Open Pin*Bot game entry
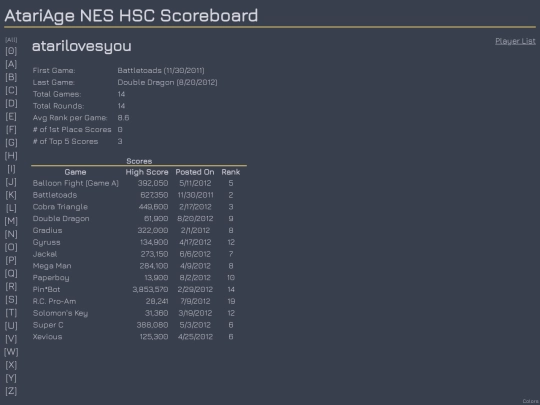The width and height of the screenshot is (540, 405). point(46,290)
